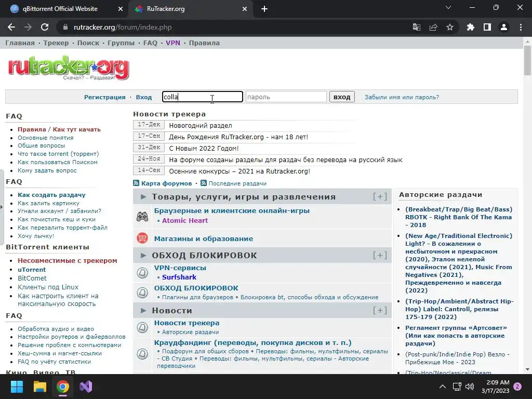Click the username field containing colla
Viewport: 532px width, 399px height.
(203, 97)
